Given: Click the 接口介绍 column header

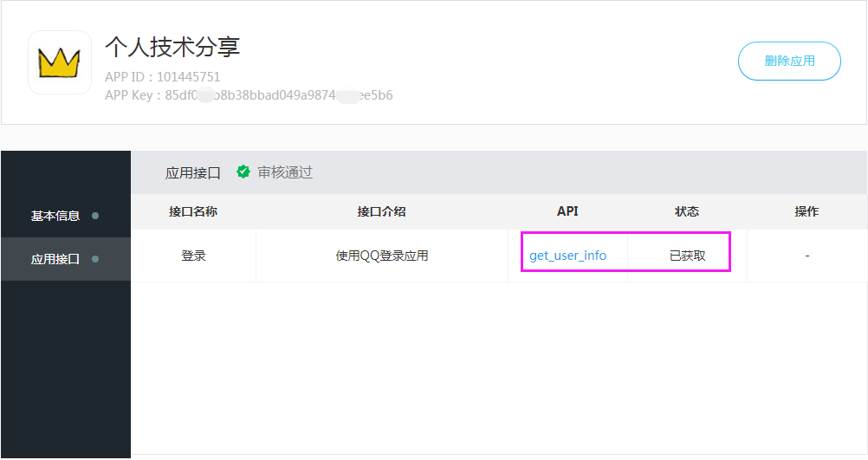Looking at the screenshot, I should tap(382, 211).
